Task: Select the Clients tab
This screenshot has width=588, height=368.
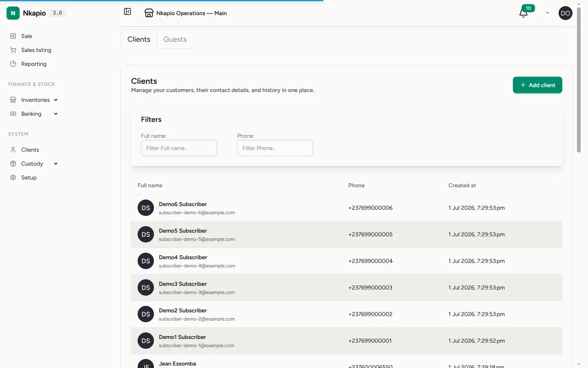Action: [x=139, y=39]
